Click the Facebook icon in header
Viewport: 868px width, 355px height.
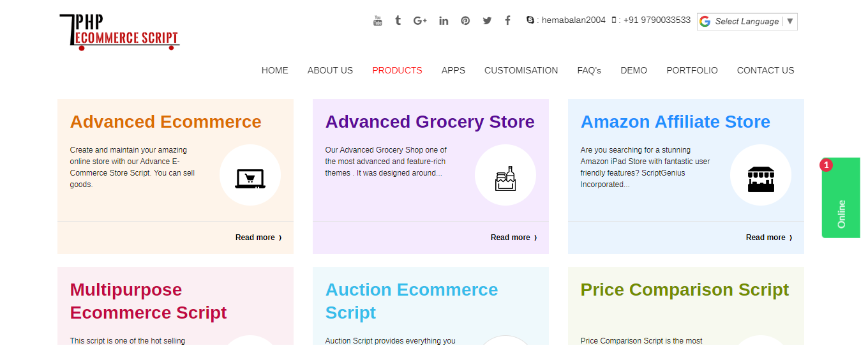point(508,20)
